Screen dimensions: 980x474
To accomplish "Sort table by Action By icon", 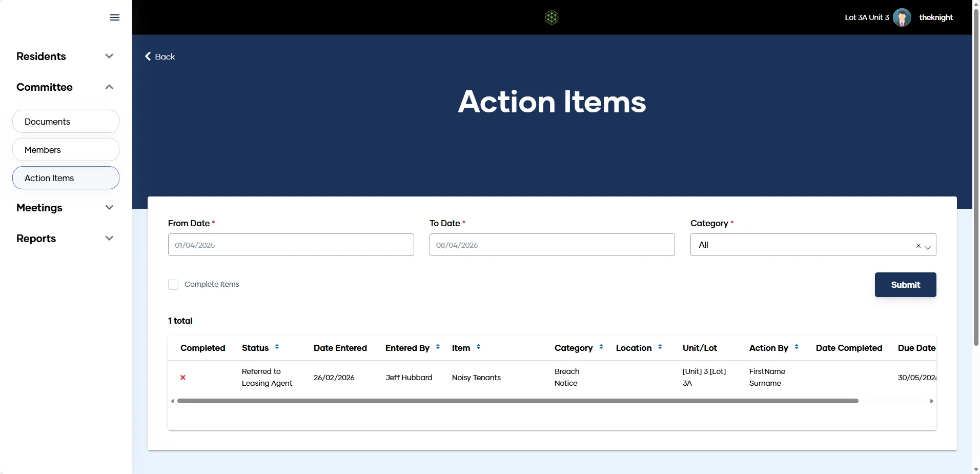I will (x=797, y=347).
